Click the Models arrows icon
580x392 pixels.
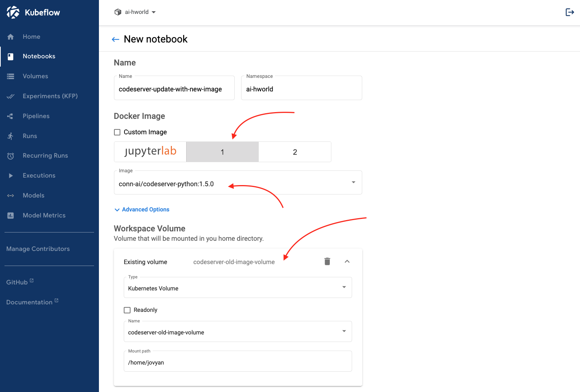click(x=11, y=196)
